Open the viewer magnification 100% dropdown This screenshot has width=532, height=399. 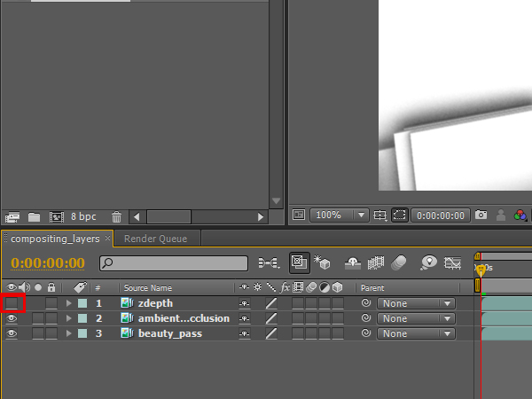tap(338, 215)
